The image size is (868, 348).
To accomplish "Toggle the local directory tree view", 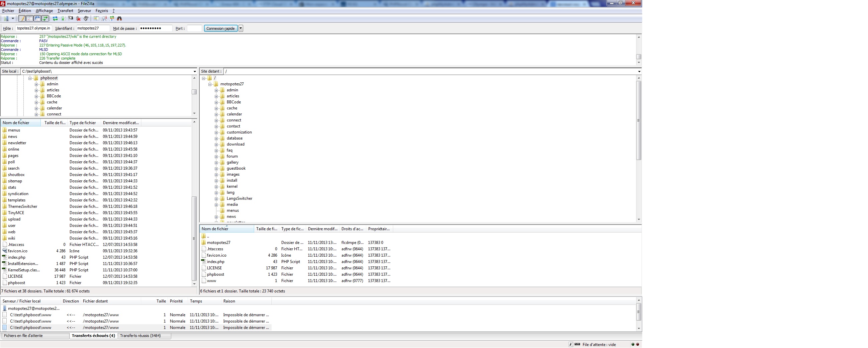I will (x=30, y=18).
